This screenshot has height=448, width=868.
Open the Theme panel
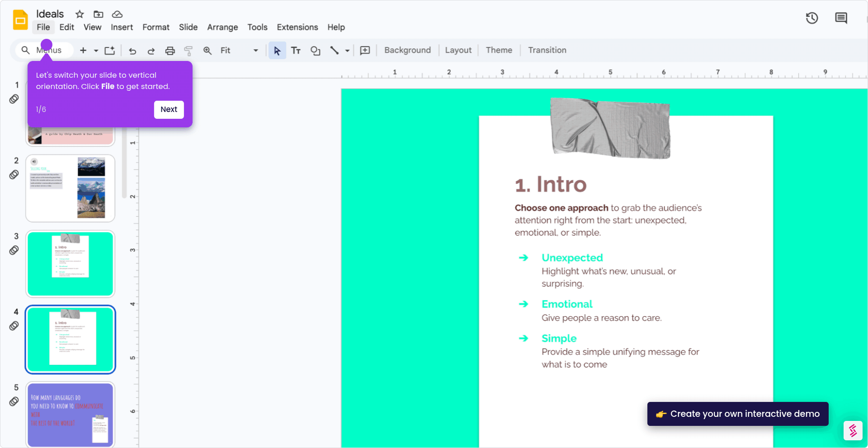pyautogui.click(x=499, y=50)
